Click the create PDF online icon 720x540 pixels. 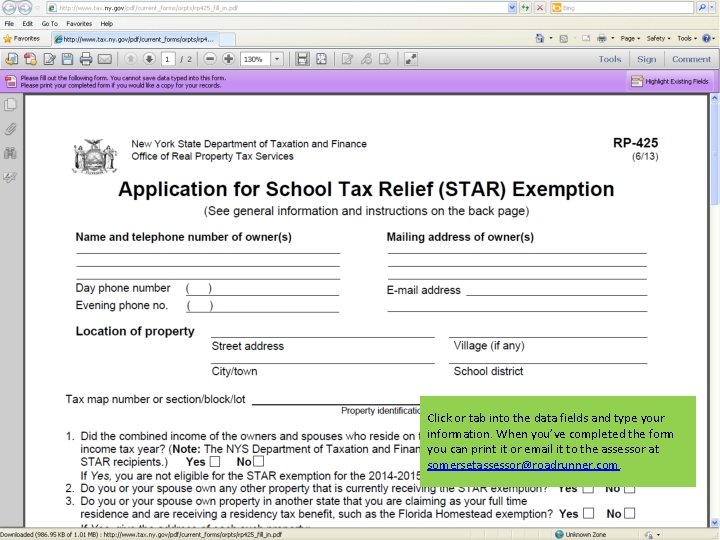click(11, 59)
